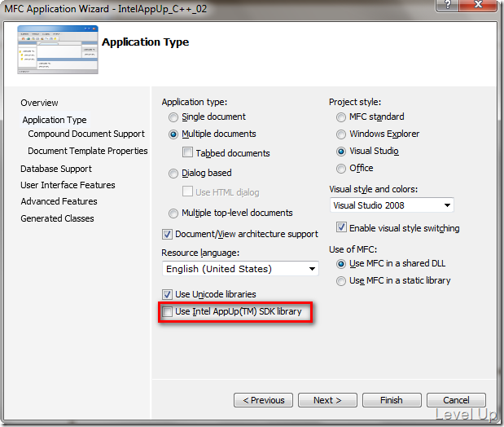504x427 pixels.
Task: Click the Help question mark button
Action: point(448,5)
